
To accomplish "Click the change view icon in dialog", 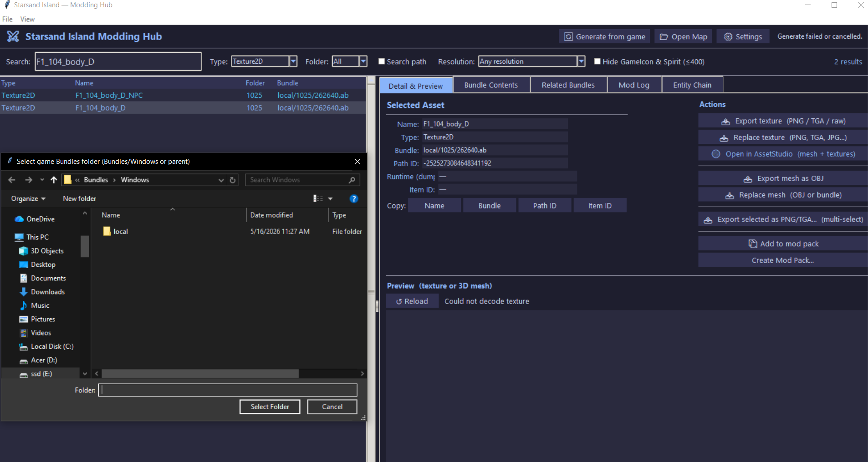I will pos(318,198).
